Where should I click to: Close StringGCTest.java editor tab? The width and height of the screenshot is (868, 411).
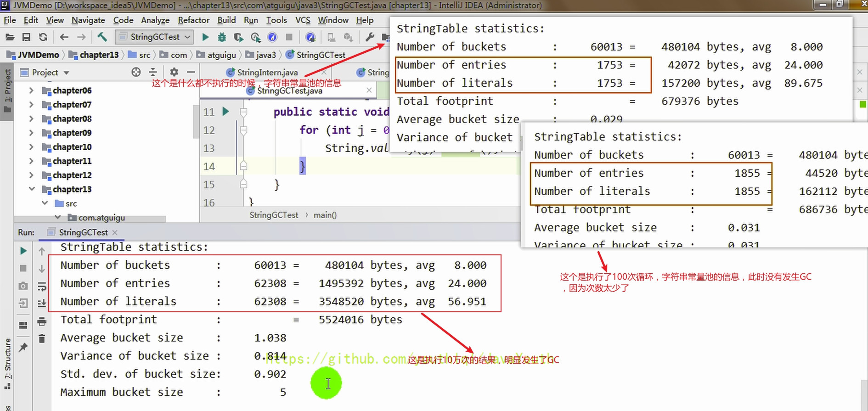pos(369,90)
